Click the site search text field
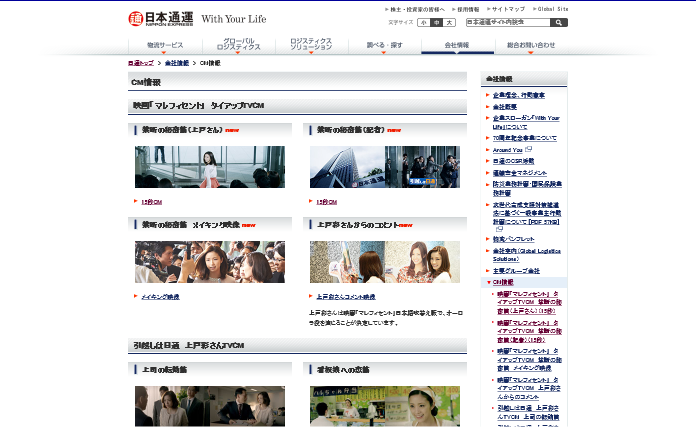Screen dimensions: 696x427 click(508, 22)
